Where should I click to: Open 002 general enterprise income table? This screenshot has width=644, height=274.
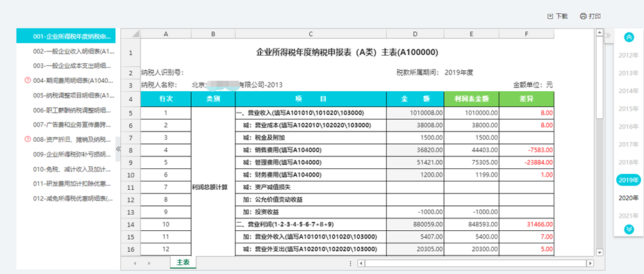coord(74,51)
